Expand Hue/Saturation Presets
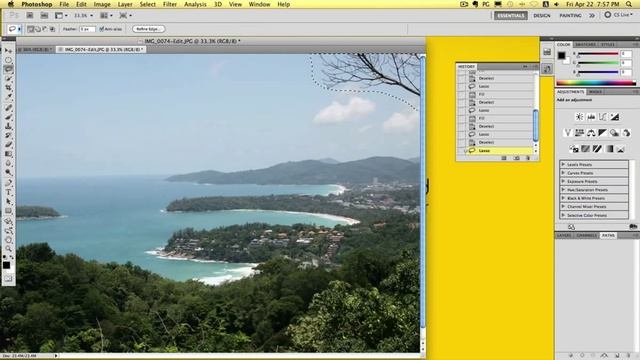The width and height of the screenshot is (640, 360). (x=563, y=190)
